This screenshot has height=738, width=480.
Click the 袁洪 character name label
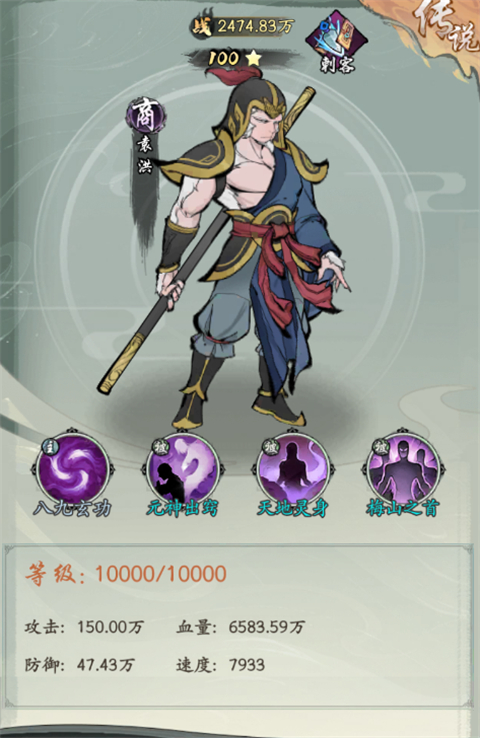coord(145,156)
